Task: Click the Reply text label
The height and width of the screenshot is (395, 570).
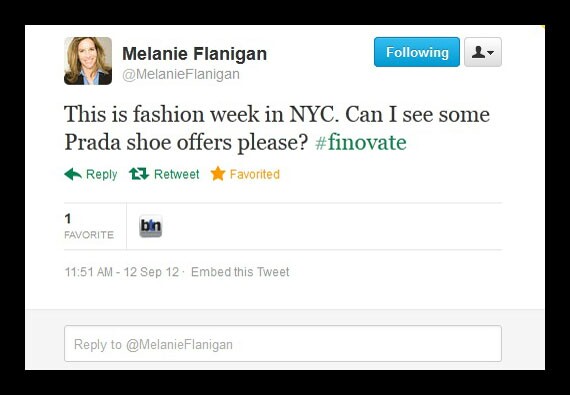Action: (101, 175)
